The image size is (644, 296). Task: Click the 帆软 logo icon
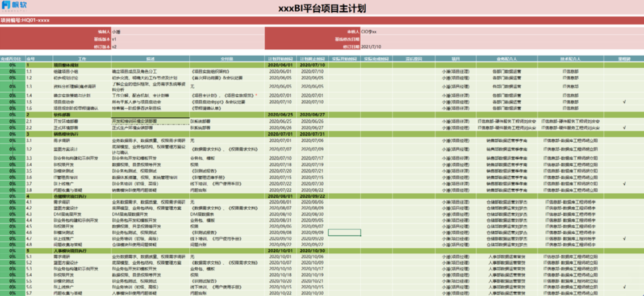5,7
